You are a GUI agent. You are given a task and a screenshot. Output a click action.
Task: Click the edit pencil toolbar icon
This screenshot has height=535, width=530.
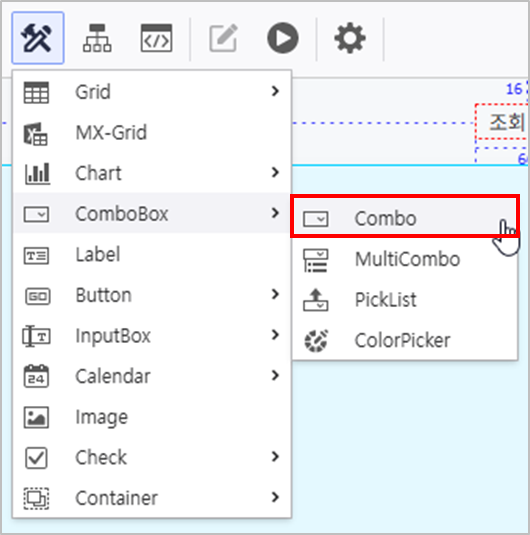224,38
